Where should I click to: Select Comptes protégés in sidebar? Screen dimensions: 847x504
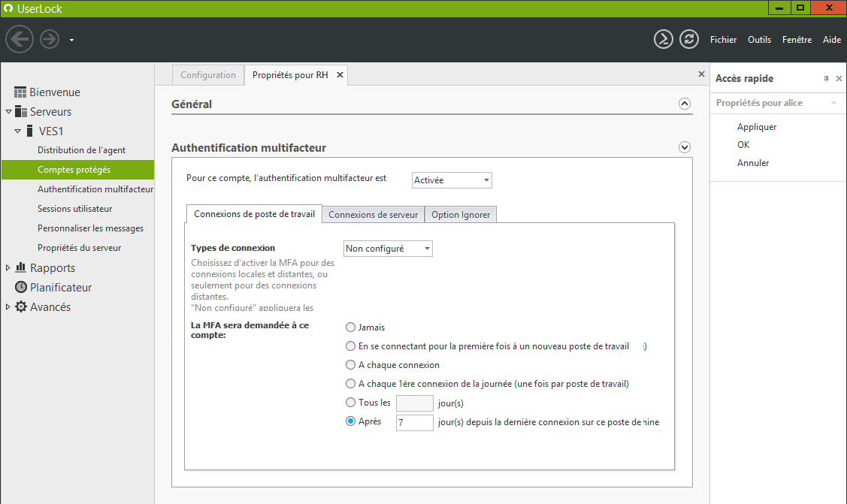78,170
